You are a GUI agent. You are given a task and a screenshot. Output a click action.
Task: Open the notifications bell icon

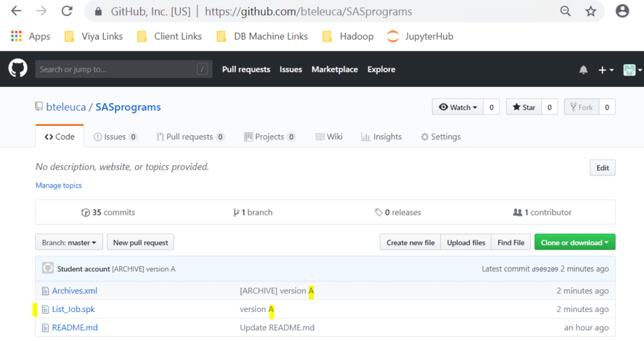pos(583,70)
